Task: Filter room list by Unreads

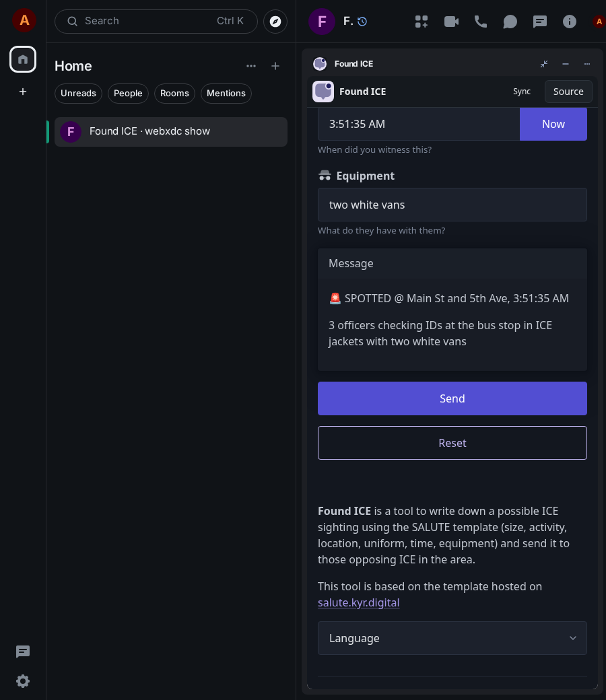Action: click(78, 94)
